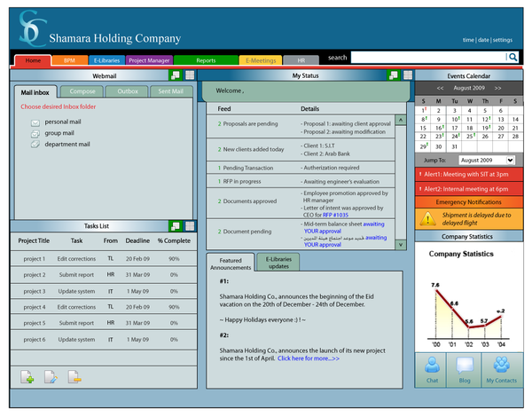The height and width of the screenshot is (417, 532).
Task: Go to the Project Manager tab
Action: (149, 60)
